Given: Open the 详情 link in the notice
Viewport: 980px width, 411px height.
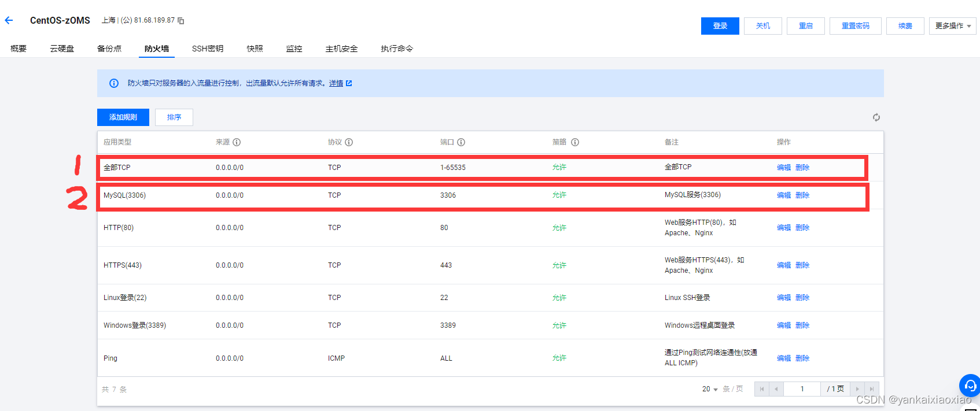Looking at the screenshot, I should pyautogui.click(x=336, y=83).
